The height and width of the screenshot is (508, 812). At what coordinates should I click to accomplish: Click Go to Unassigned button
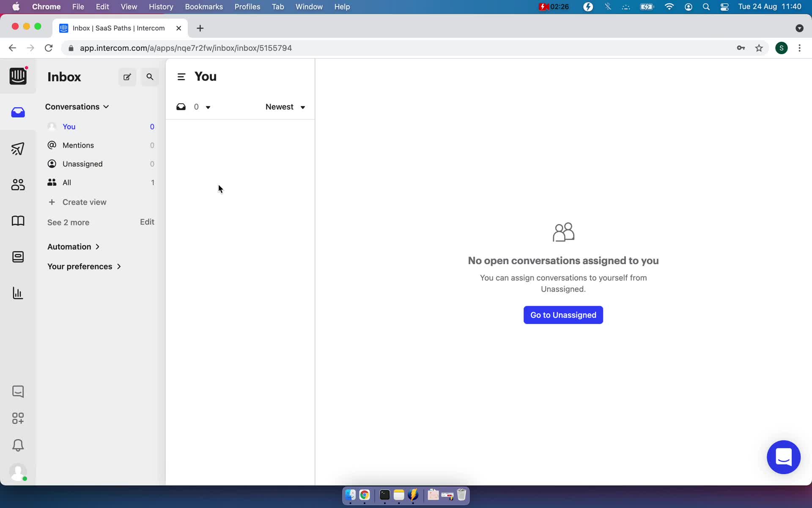563,315
